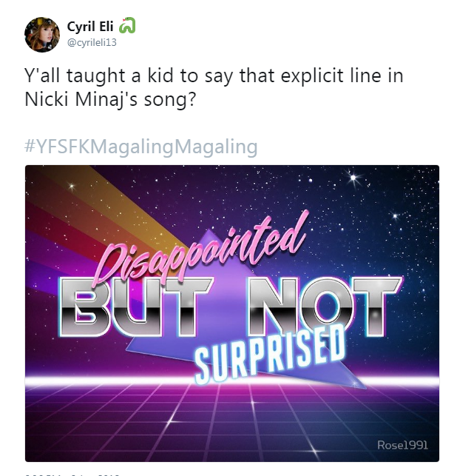Image resolution: width=457 pixels, height=476 pixels.
Task: Click the chrome word "BUT" in the image
Action: pos(135,306)
